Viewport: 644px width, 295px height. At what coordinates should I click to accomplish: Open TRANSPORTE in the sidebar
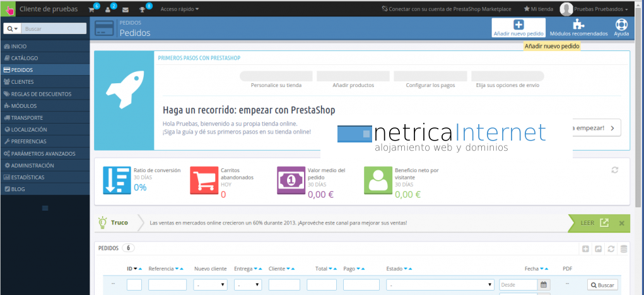coord(45,118)
